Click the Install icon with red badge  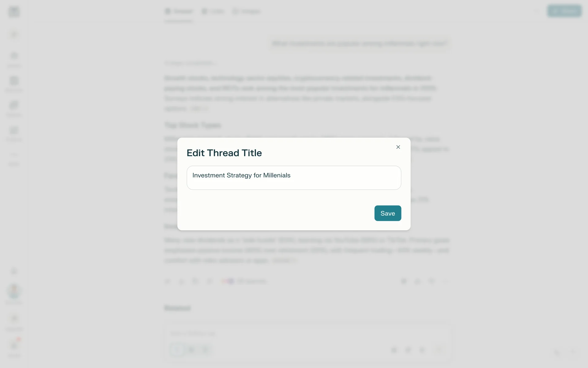[x=14, y=346]
